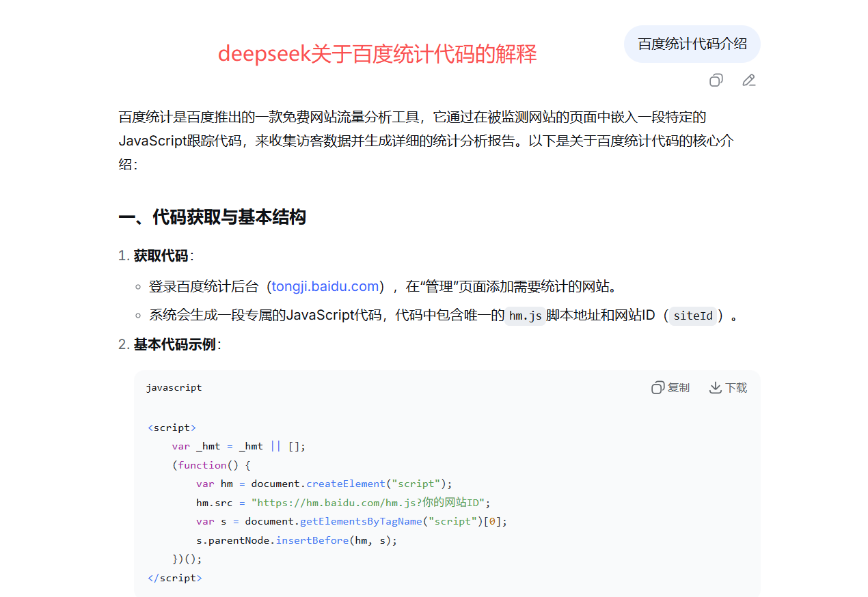Click the bullet starting 系统会生成一段专属的JavaScript代码
This screenshot has height=597, width=868.
point(444,316)
